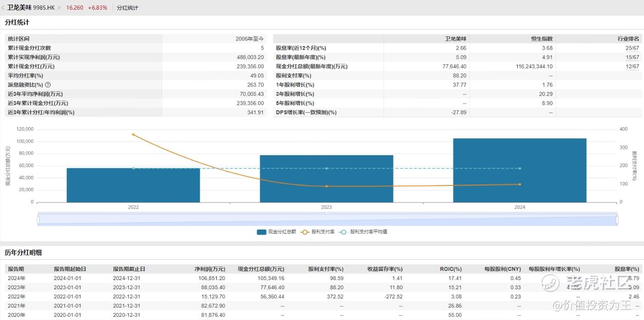Click 近3年平均净利润 value 70,005.43
The width and height of the screenshot is (644, 320).
click(252, 94)
